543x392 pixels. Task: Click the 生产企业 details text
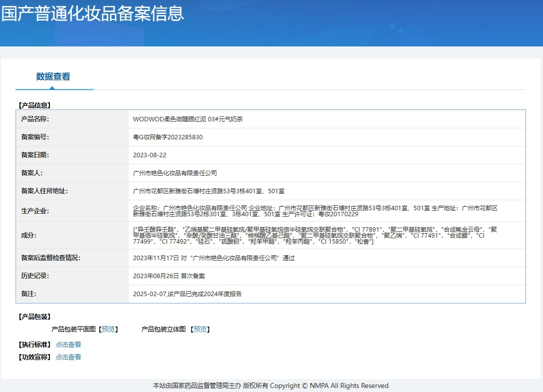tap(315, 211)
